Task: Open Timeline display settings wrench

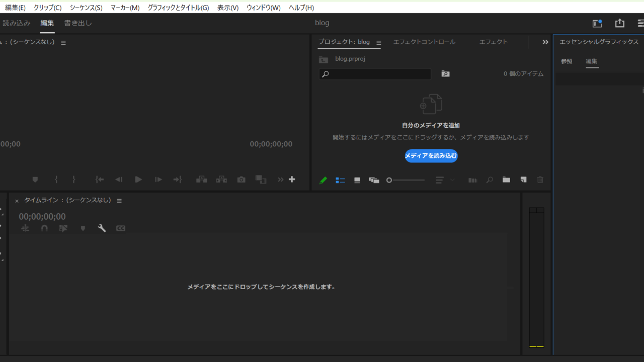Action: pyautogui.click(x=102, y=228)
